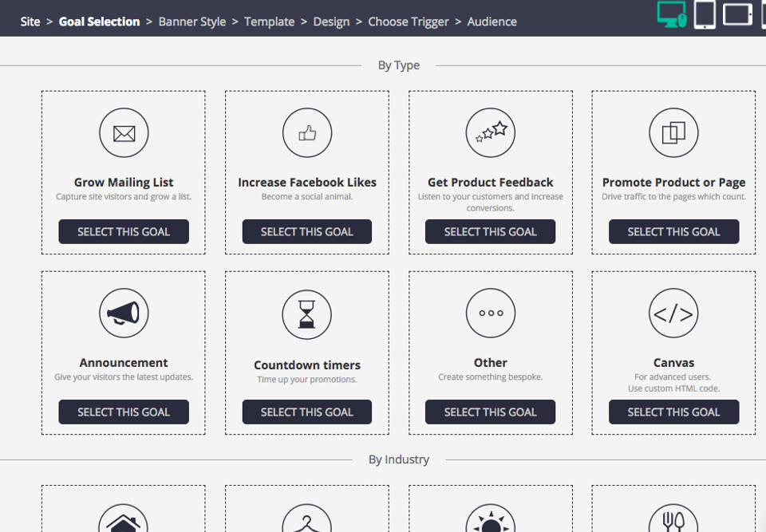
Task: Click the clothes hanger industry icon
Action: click(x=307, y=521)
